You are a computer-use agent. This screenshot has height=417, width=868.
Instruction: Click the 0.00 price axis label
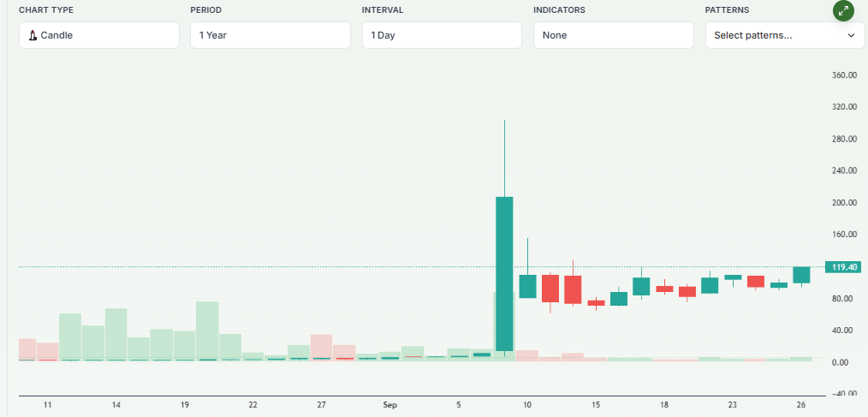tap(844, 362)
